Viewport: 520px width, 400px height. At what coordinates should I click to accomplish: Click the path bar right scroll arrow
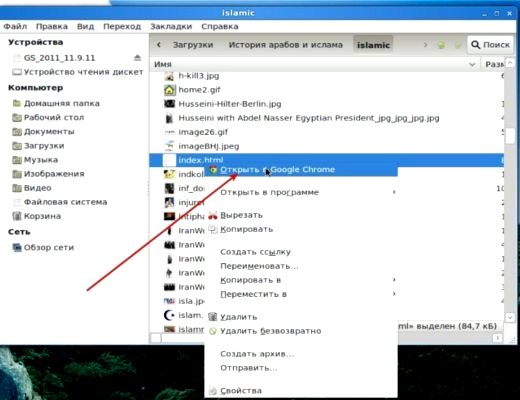(x=425, y=45)
